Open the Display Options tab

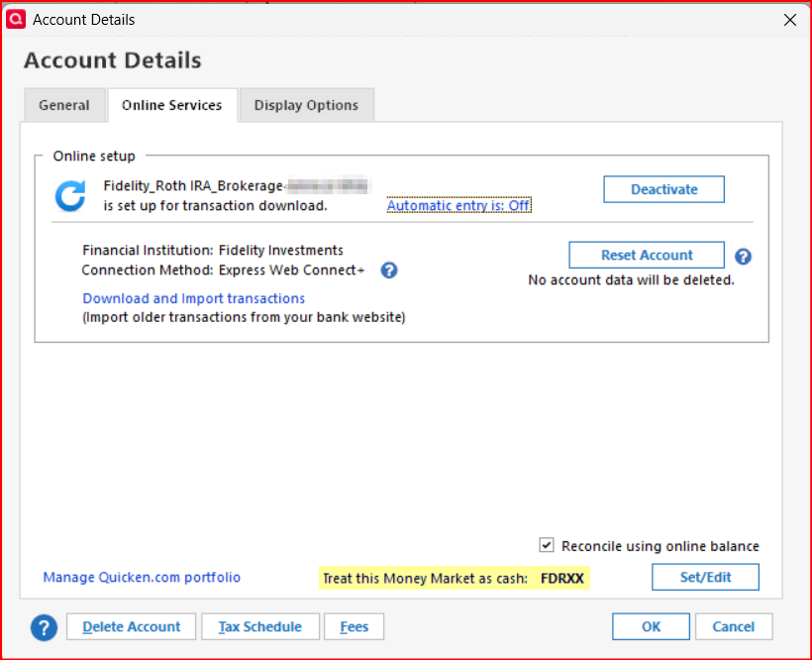pos(306,105)
